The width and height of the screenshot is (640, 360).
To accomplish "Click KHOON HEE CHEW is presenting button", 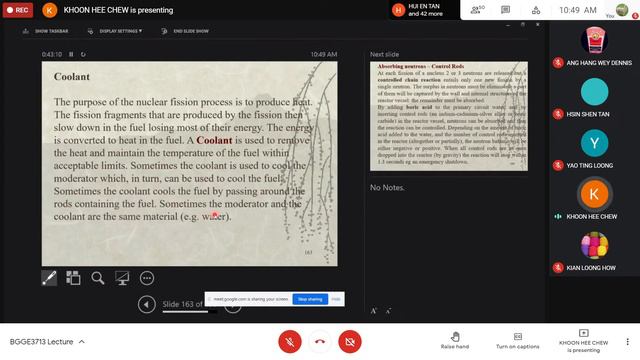I will click(584, 341).
